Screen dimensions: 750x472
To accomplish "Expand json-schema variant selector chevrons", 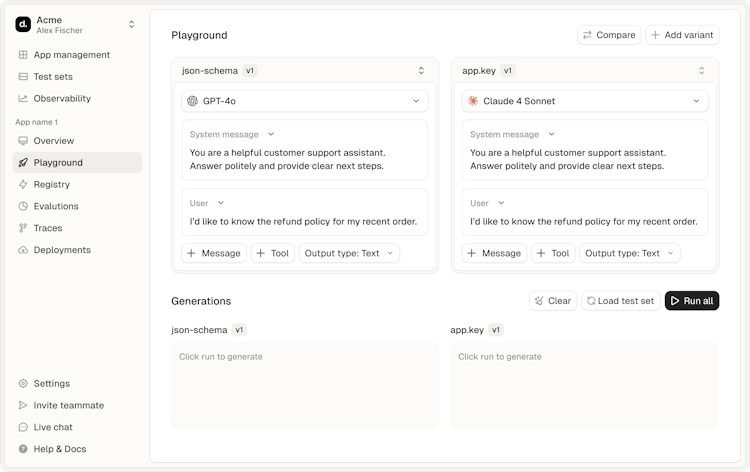I will (x=421, y=71).
